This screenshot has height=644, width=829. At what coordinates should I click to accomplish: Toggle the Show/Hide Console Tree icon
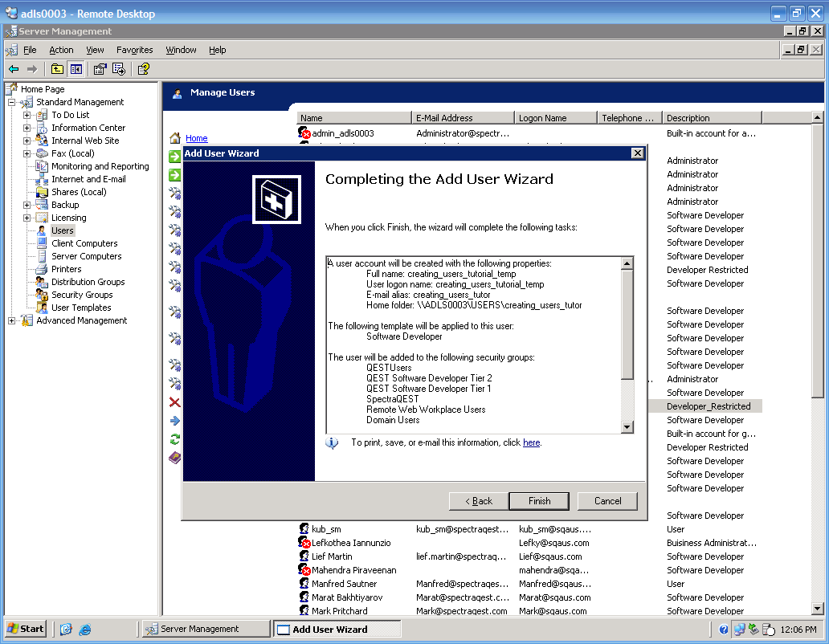(76, 69)
